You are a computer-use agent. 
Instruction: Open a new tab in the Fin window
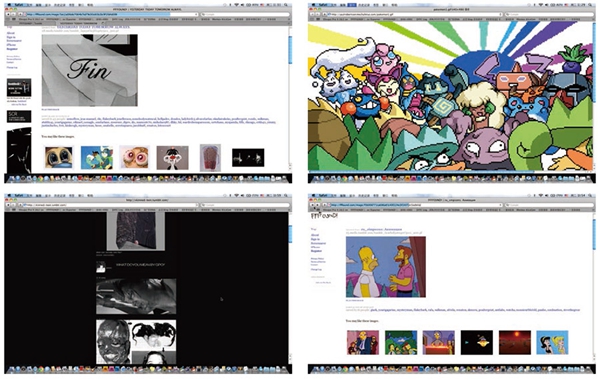click(x=103, y=23)
